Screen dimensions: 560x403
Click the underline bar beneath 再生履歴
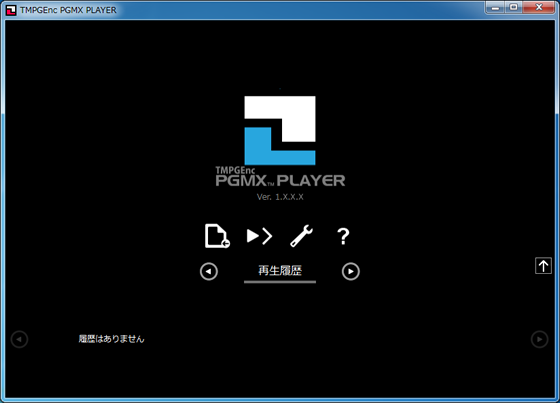click(280, 282)
